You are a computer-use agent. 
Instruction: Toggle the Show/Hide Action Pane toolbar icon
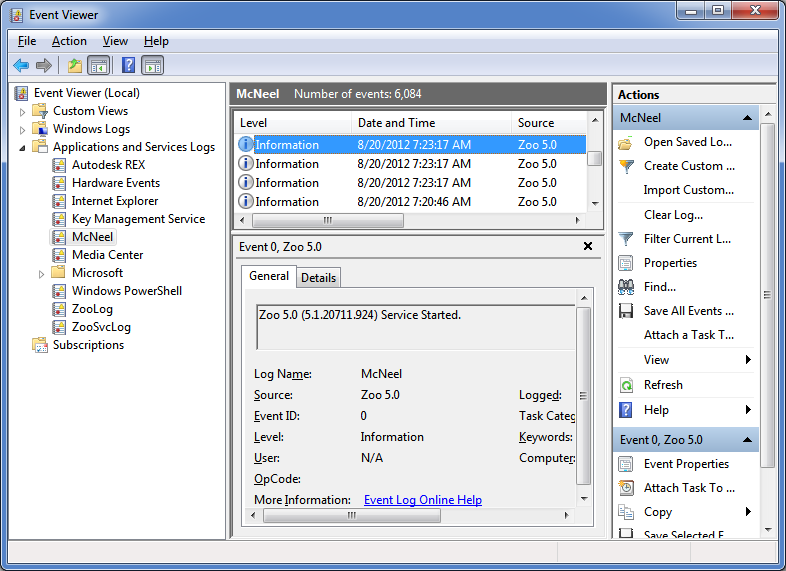[152, 65]
